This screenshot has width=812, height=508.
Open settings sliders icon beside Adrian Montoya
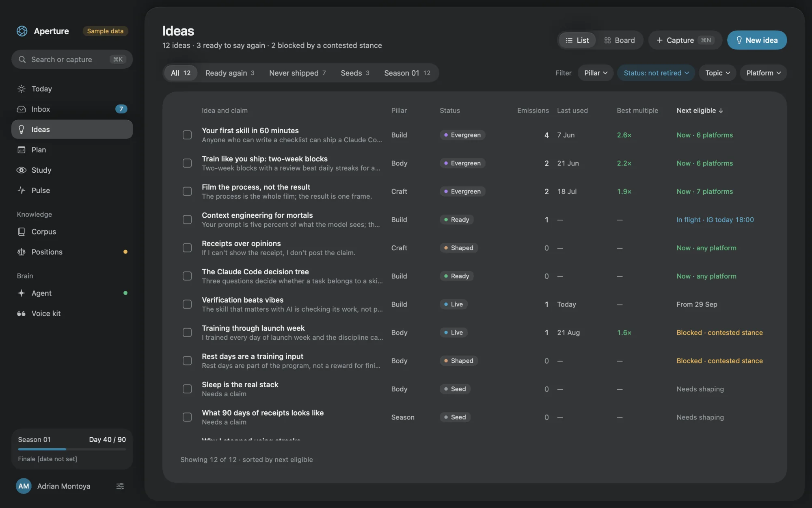[120, 486]
